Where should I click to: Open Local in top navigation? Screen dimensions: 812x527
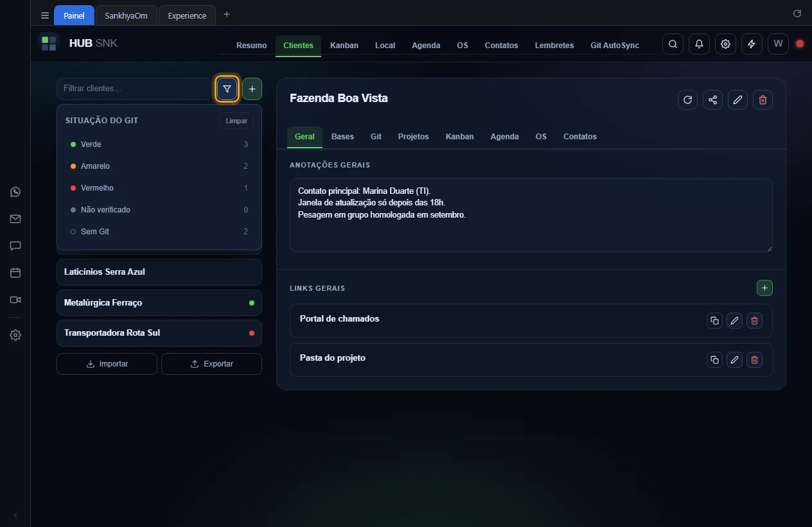[385, 46]
